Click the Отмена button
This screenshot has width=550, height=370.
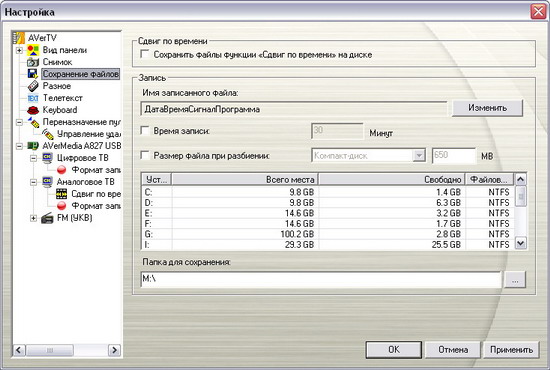[453, 350]
